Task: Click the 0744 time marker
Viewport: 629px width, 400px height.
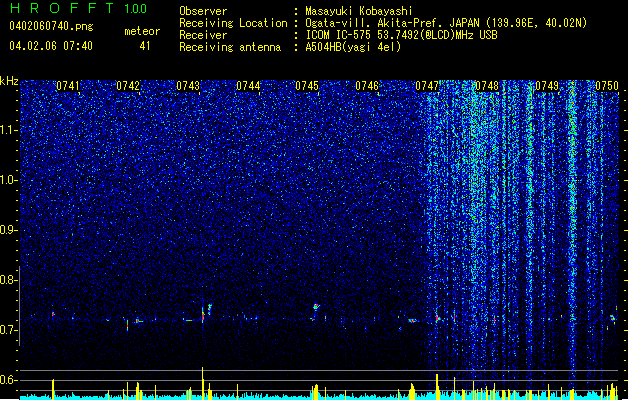Action: coord(248,86)
